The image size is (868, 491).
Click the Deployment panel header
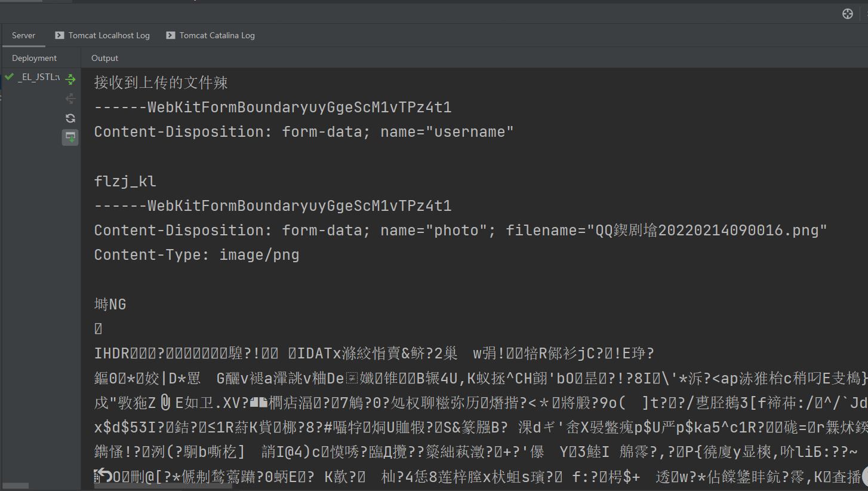pos(35,58)
